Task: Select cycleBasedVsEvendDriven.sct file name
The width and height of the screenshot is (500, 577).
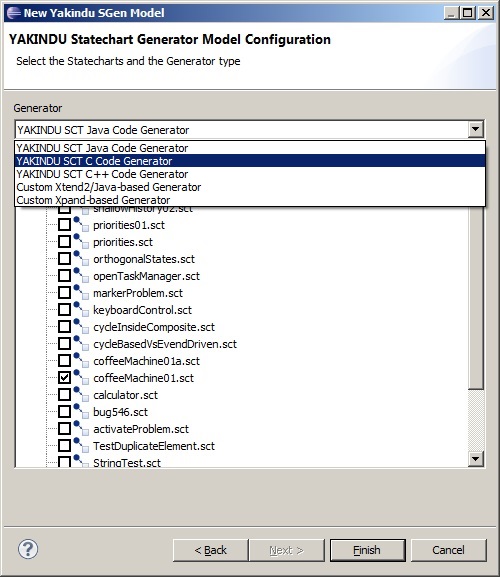Action: 165,344
